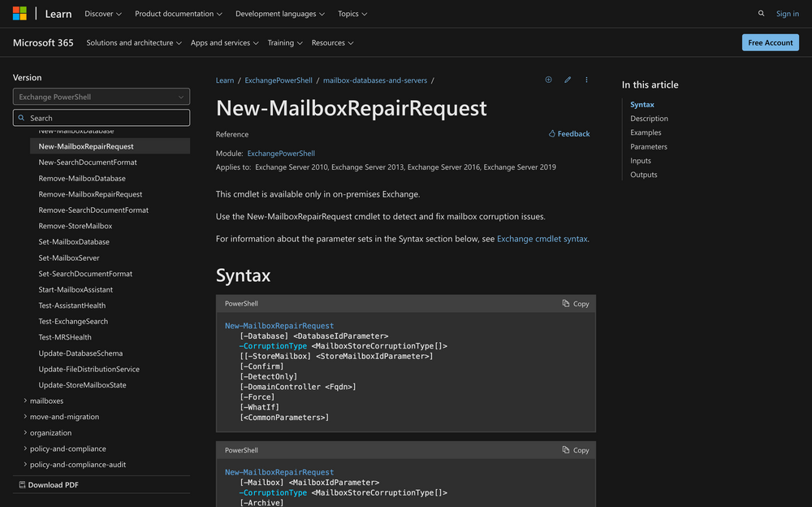The image size is (812, 507).
Task: Open the search magnifier icon
Action: coord(761,14)
